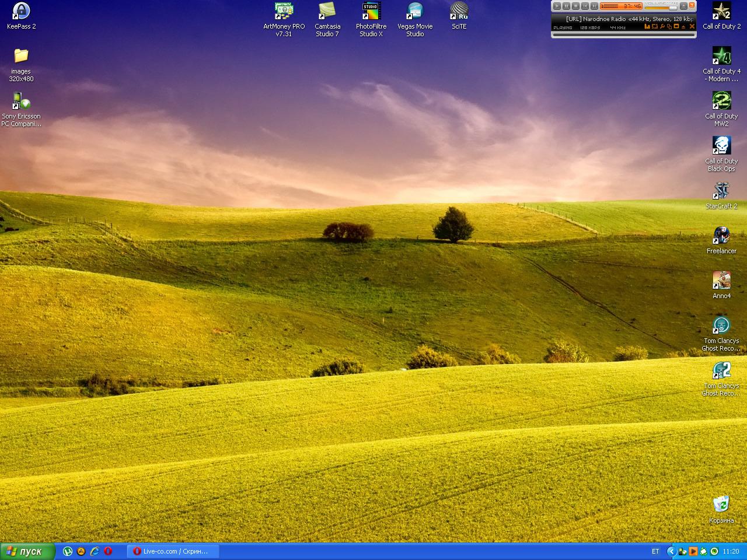Toggle repeat mode in the media player
The image size is (747, 560).
[x=655, y=27]
